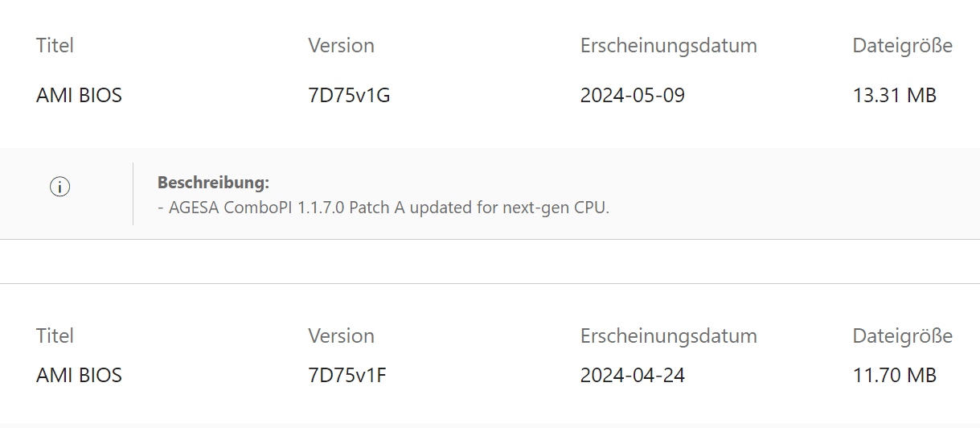Click file size 11.70 MB

(x=895, y=375)
